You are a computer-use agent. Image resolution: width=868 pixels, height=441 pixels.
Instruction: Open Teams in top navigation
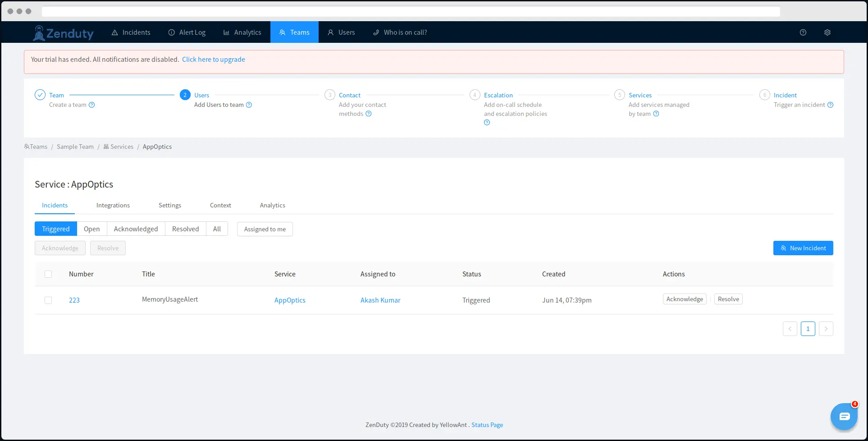click(294, 32)
